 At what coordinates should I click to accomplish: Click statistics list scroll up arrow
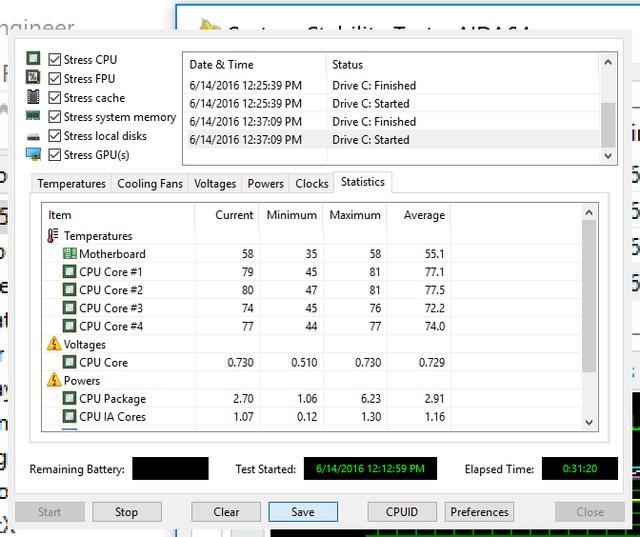click(589, 212)
